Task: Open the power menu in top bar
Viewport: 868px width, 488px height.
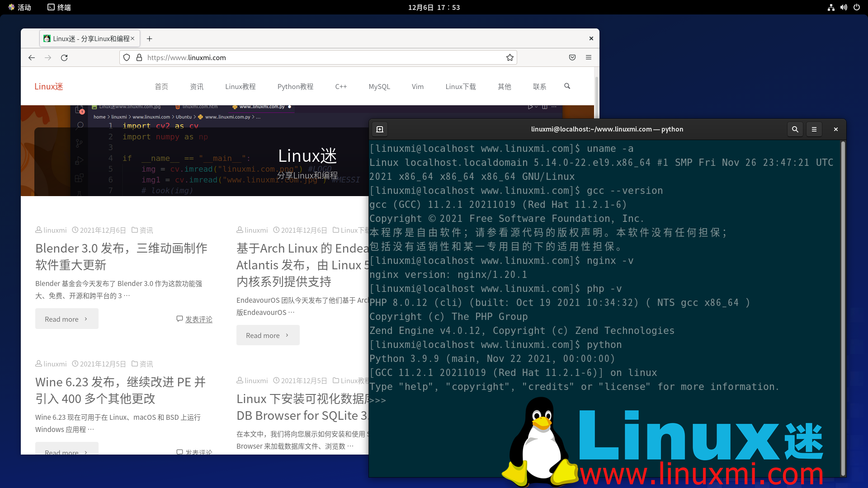Action: click(857, 7)
